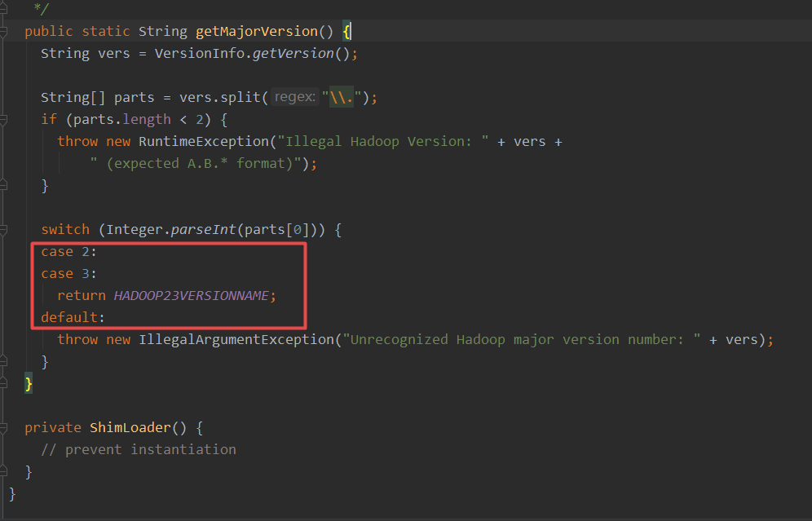Click the static keyword

click(106, 32)
